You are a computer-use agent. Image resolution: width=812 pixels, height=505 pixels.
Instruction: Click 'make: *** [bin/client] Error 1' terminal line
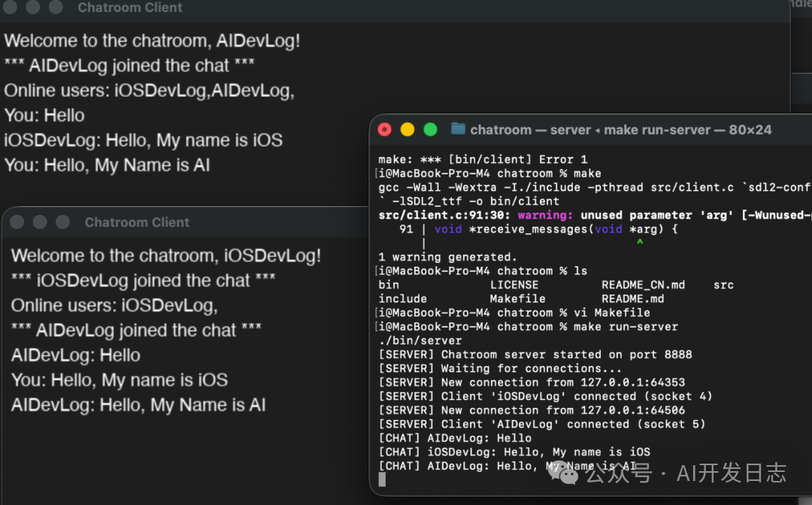(483, 159)
